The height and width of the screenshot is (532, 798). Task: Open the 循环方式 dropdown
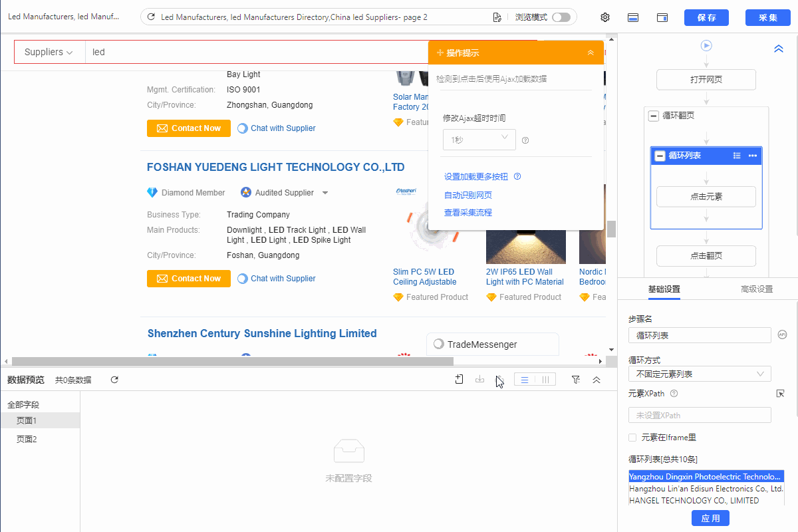700,374
